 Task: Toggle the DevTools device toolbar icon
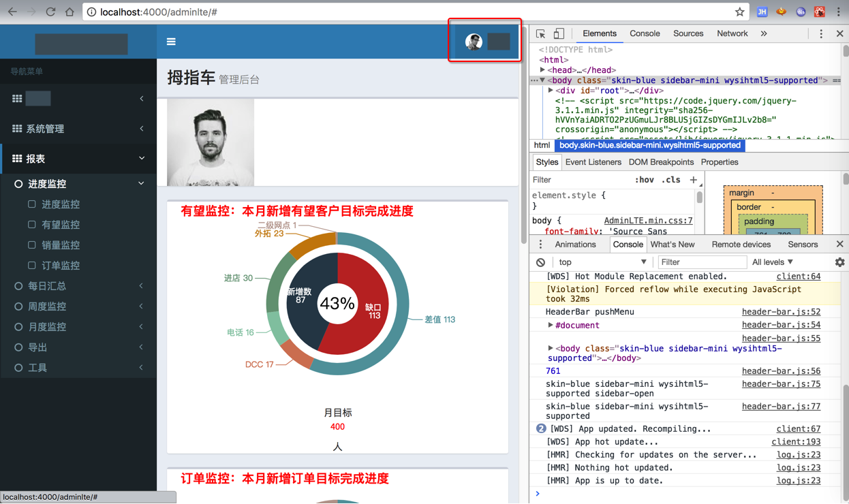(x=559, y=33)
